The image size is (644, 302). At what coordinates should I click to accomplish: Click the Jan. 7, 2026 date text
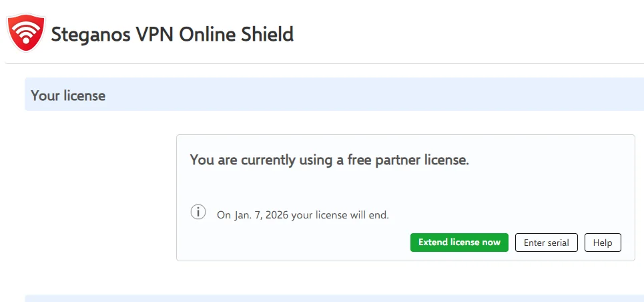(x=262, y=214)
